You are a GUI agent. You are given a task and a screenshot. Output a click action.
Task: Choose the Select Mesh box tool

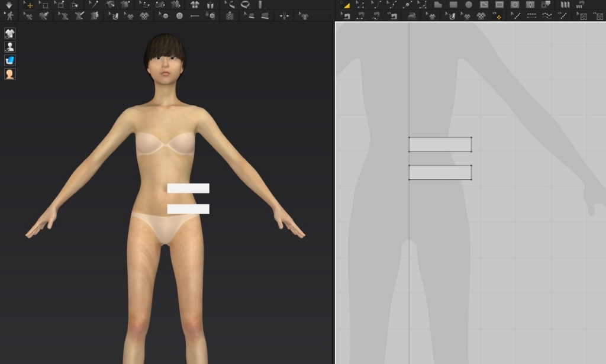(x=44, y=5)
